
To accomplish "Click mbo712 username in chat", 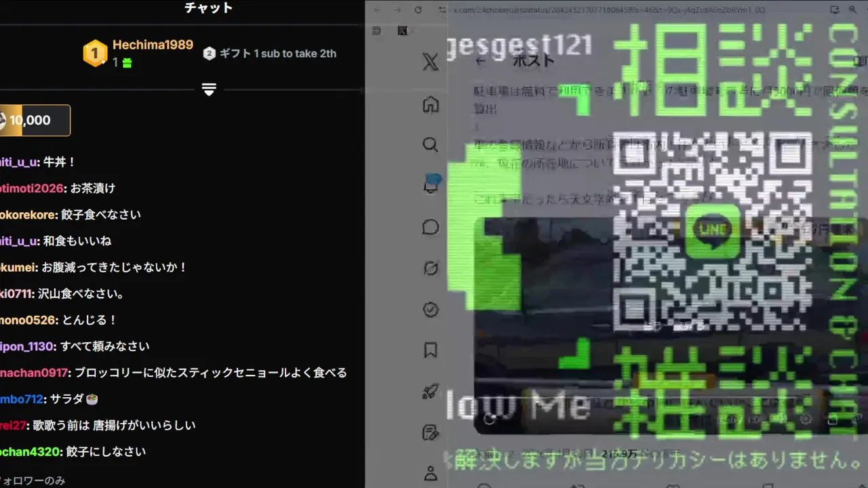I will 22,399.
